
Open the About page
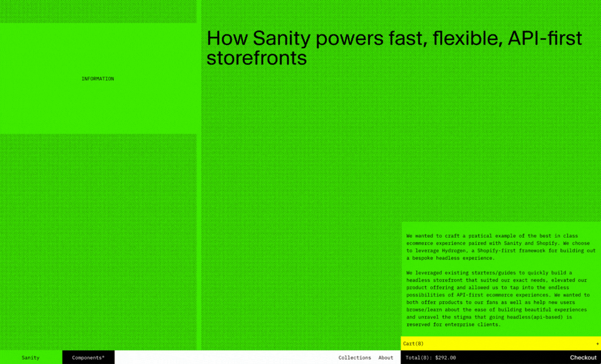coord(386,358)
